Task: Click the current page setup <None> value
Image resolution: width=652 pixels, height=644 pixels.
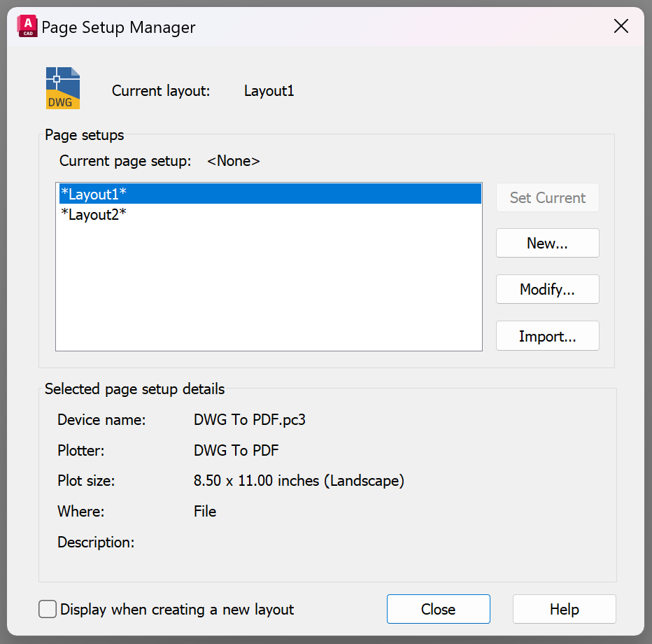Action: 234,161
